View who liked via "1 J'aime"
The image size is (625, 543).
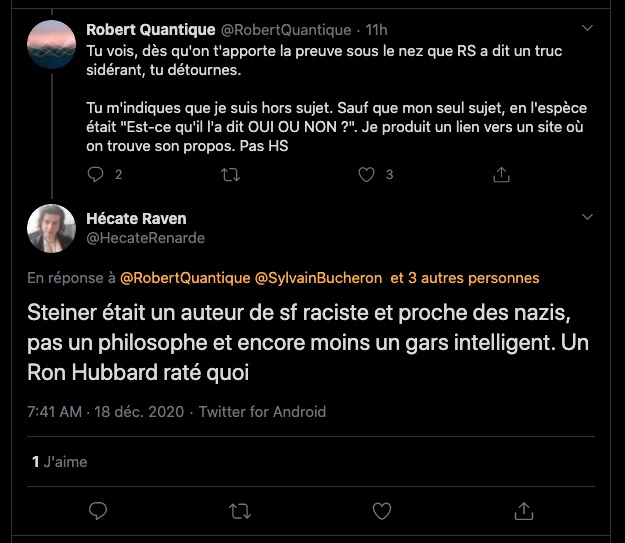coord(59,462)
